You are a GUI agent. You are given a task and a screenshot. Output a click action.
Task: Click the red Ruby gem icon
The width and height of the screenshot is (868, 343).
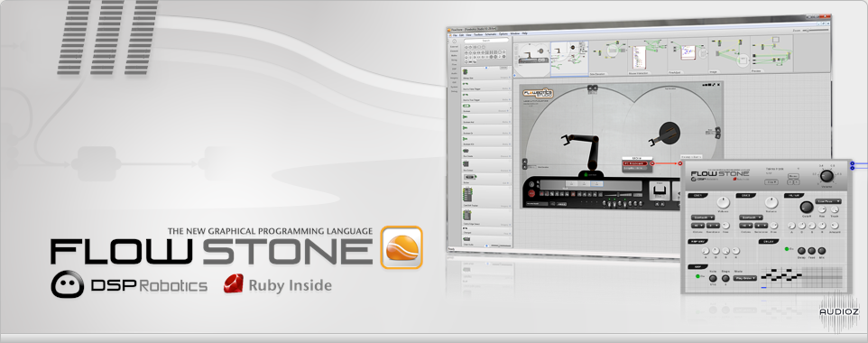[x=234, y=284]
